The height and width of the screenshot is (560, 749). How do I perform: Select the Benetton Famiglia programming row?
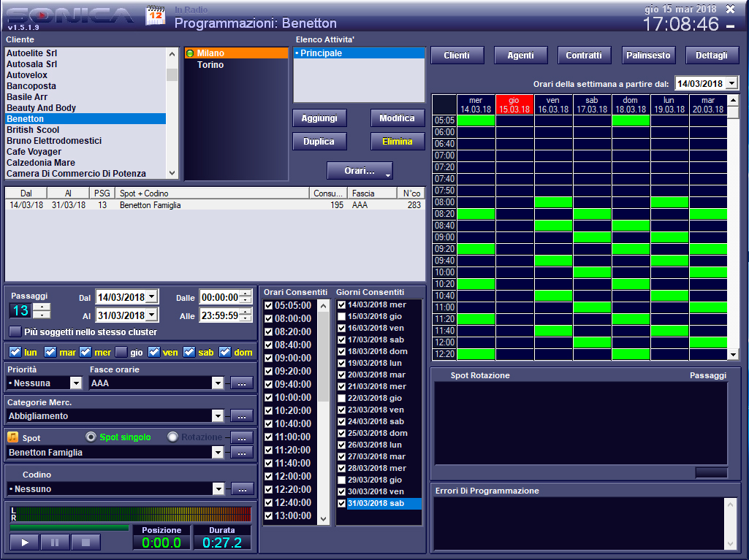pos(215,205)
